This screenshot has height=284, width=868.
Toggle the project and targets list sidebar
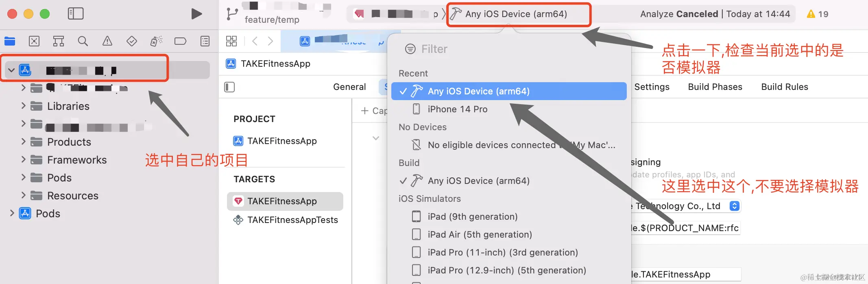229,87
